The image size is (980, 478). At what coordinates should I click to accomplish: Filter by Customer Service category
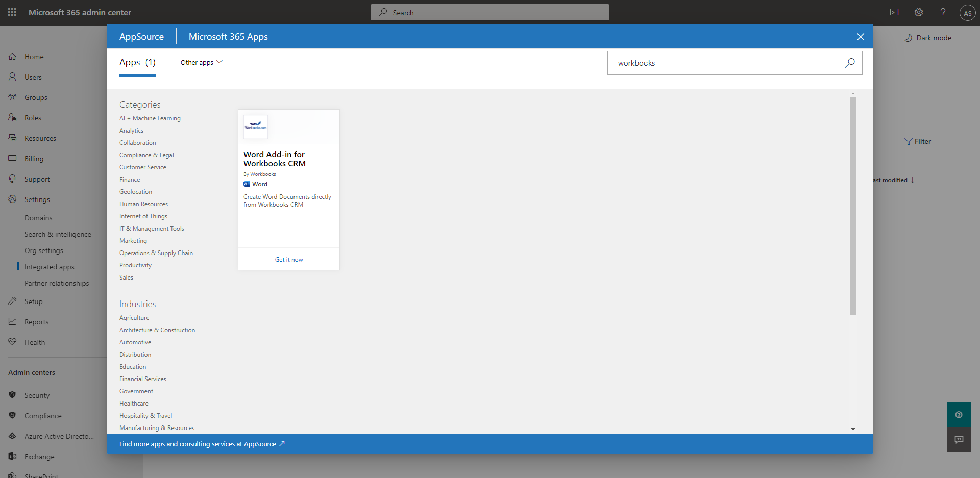pos(143,167)
